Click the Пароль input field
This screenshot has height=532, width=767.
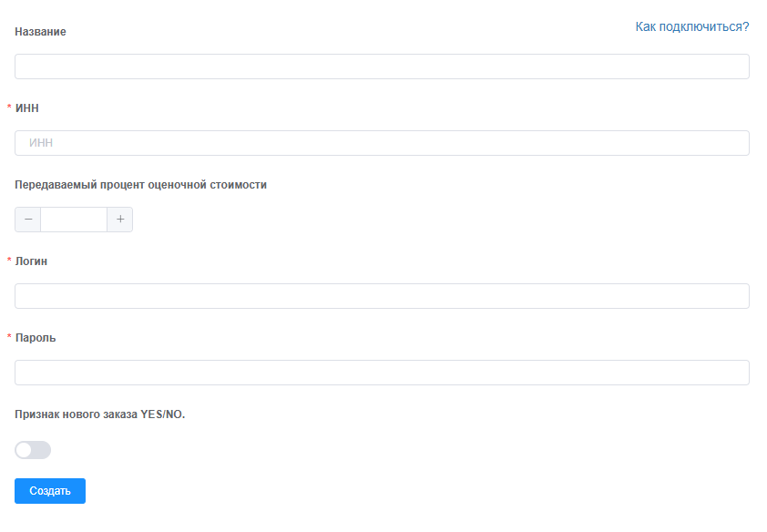(x=382, y=373)
